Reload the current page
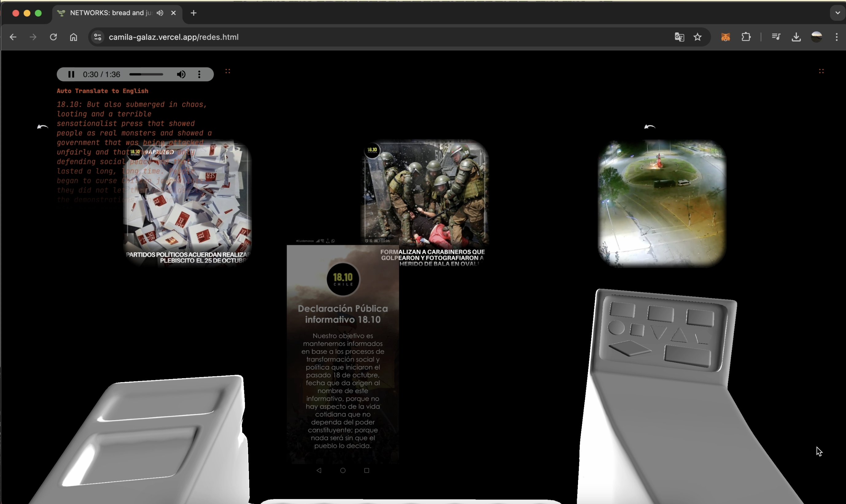The image size is (846, 504). 53,37
